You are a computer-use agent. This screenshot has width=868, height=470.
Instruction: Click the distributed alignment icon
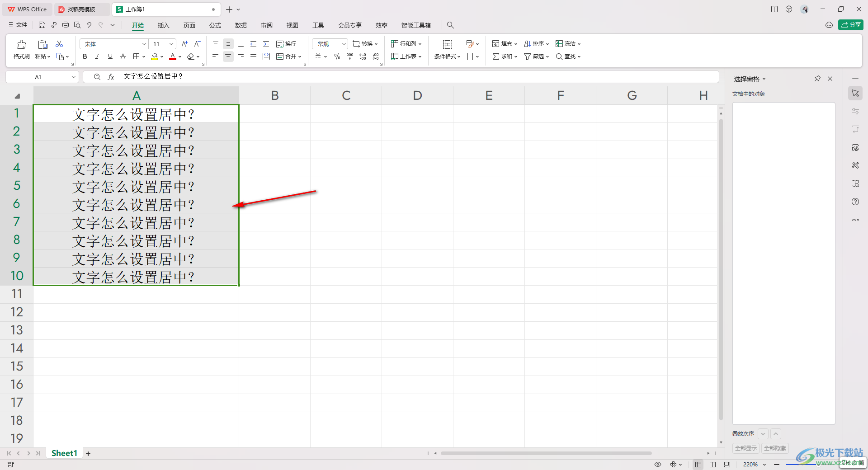tap(266, 56)
